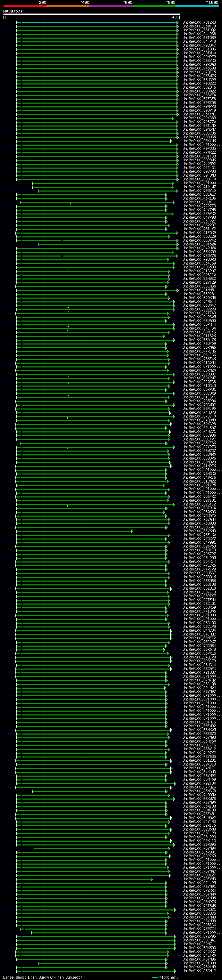Screen dimensions: 222x980
Task: Select hit label UniRef100_Q6DV42
Action: click(x=199, y=241)
